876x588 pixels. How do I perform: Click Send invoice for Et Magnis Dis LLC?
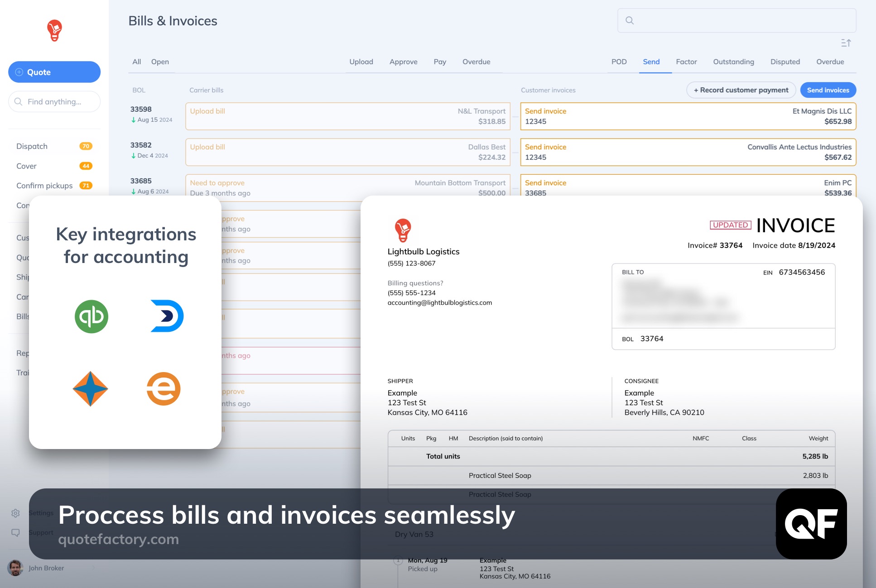[x=545, y=111]
